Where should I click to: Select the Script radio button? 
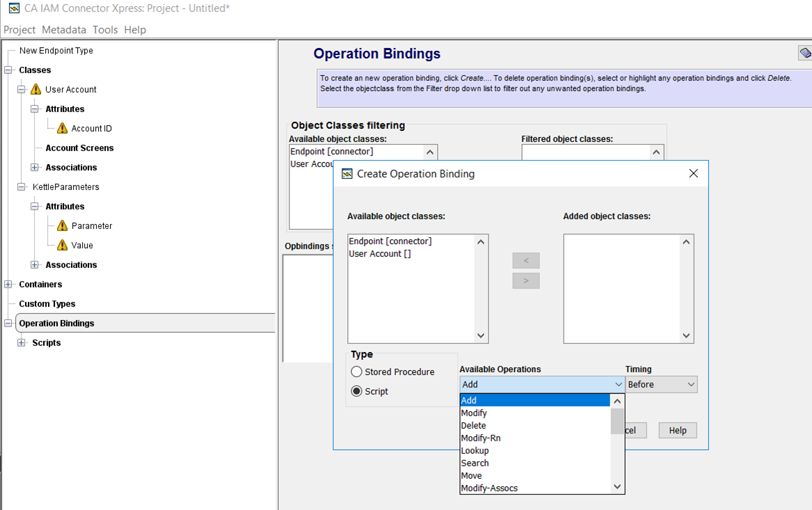(x=356, y=392)
